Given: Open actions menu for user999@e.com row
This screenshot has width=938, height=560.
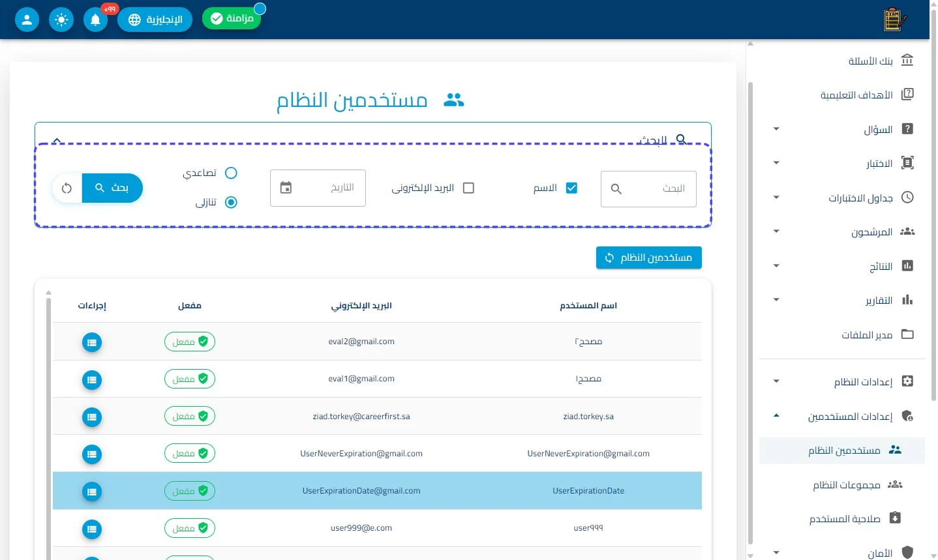Looking at the screenshot, I should [x=92, y=529].
